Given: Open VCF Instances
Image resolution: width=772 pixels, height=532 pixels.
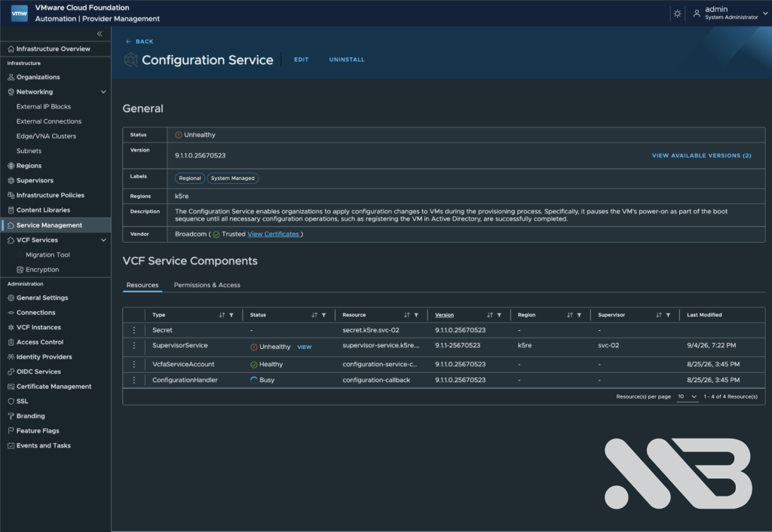Looking at the screenshot, I should click(38, 327).
